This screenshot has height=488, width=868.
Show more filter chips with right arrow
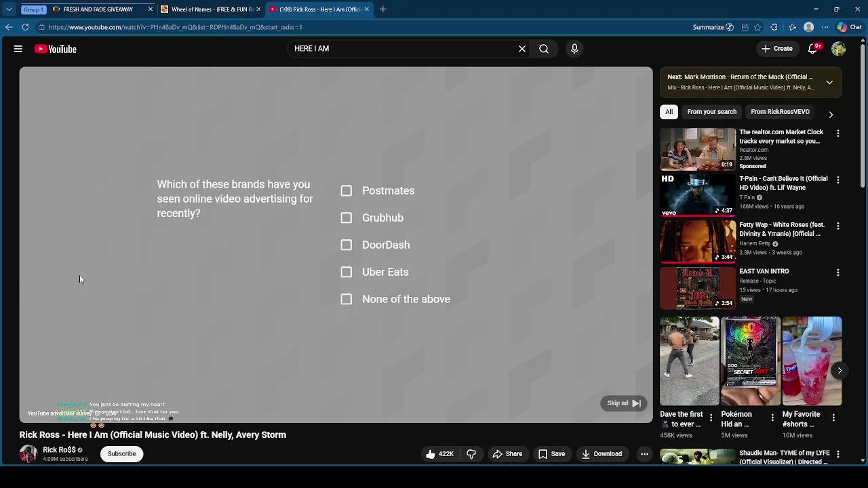pyautogui.click(x=831, y=115)
